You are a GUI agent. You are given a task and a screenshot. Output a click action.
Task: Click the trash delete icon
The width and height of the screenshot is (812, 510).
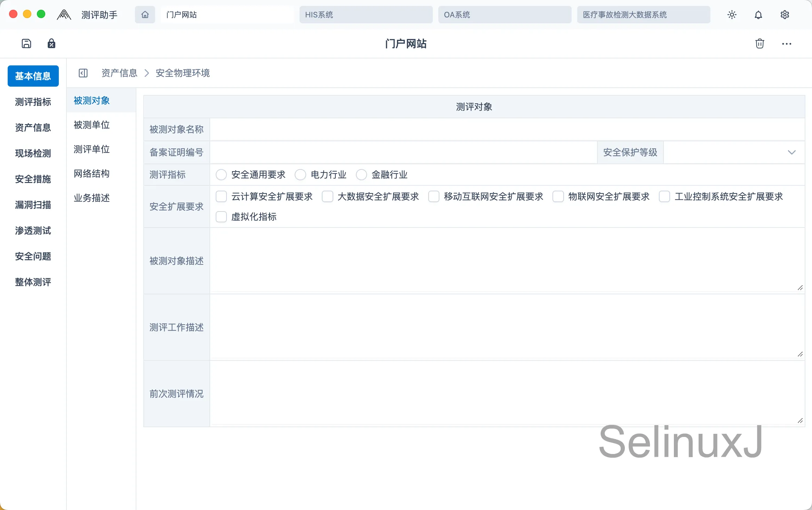[760, 43]
